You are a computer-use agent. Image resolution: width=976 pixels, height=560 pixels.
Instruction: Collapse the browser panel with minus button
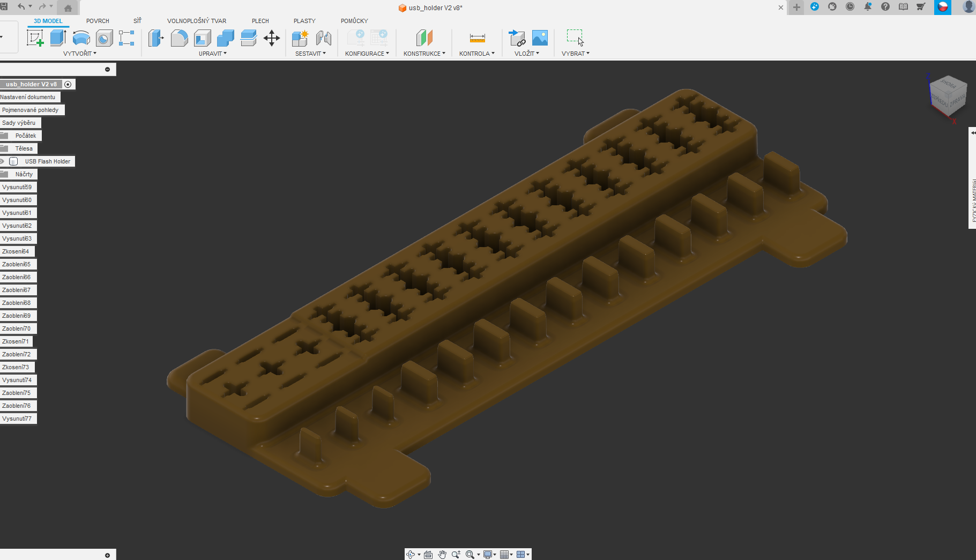coord(107,69)
